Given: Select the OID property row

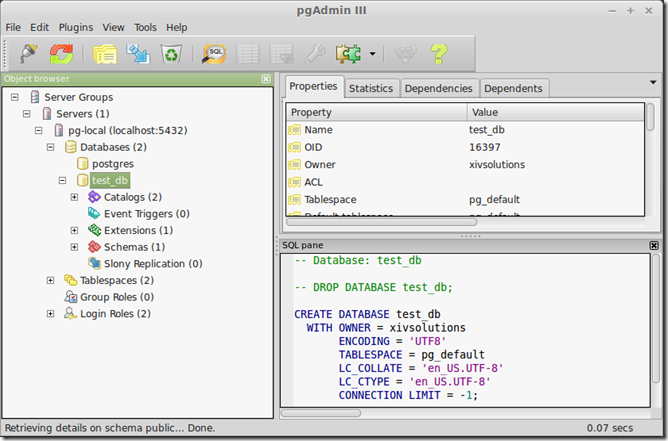Looking at the screenshot, I should click(x=466, y=147).
